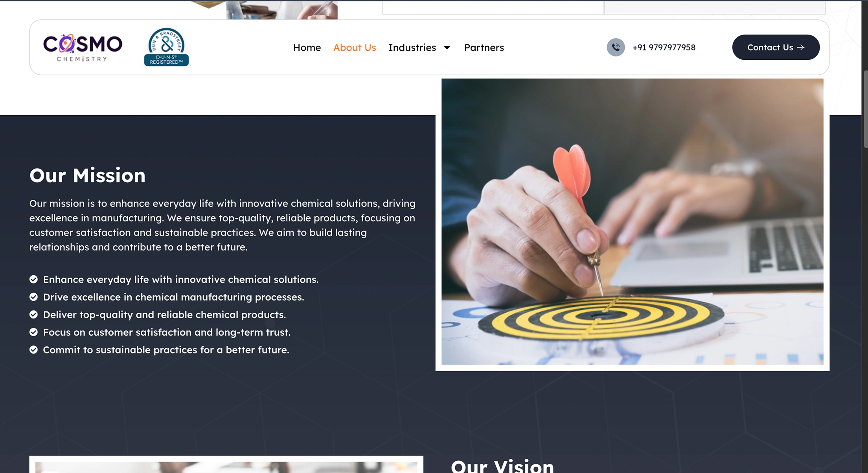Click checkmark icon beside 'Enhance everyday life'
This screenshot has width=868, height=473.
pos(33,279)
